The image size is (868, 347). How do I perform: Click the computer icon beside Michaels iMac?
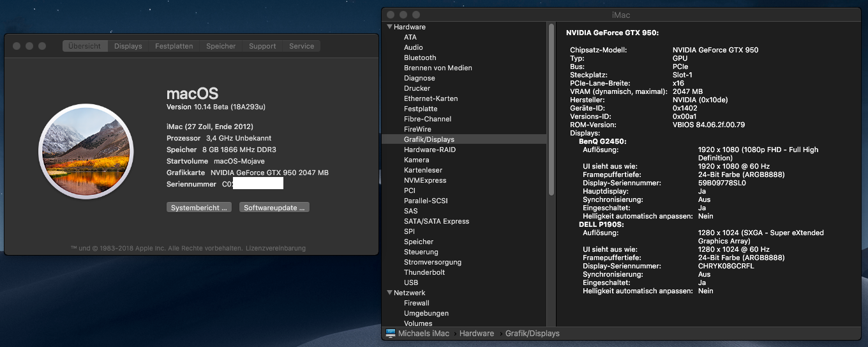391,334
